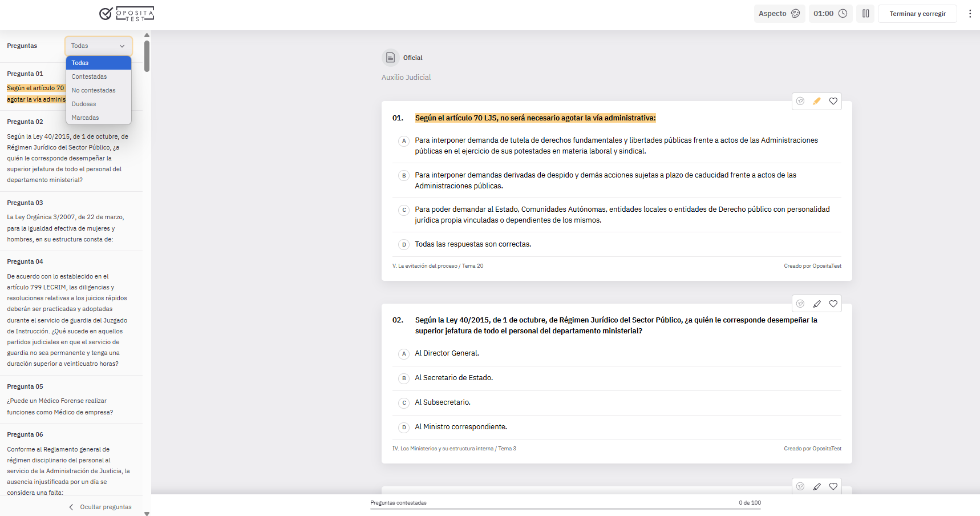This screenshot has width=980, height=516.
Task: Click the 'Terminar y corregir' button
Action: [x=917, y=14]
